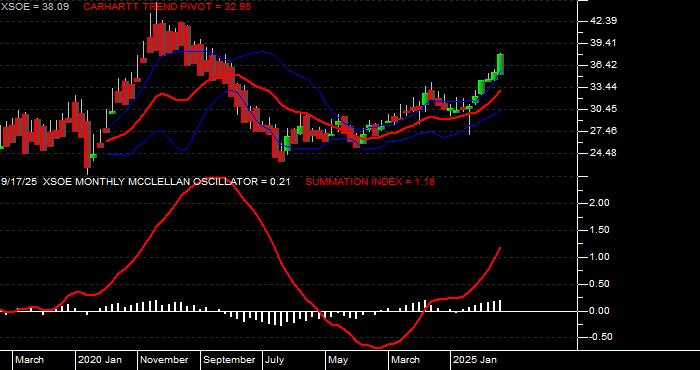This screenshot has height=370, width=700.
Task: Select the 'March' marker left of 2025 Jan
Action: pos(405,360)
